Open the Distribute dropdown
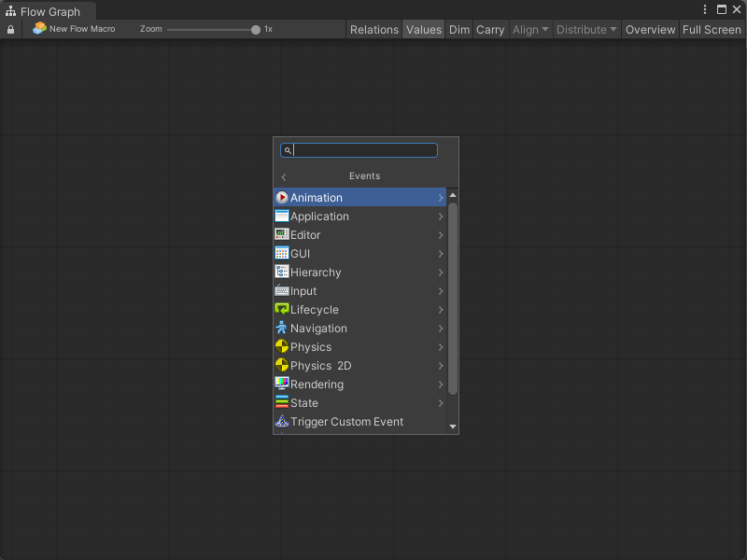 pos(586,30)
